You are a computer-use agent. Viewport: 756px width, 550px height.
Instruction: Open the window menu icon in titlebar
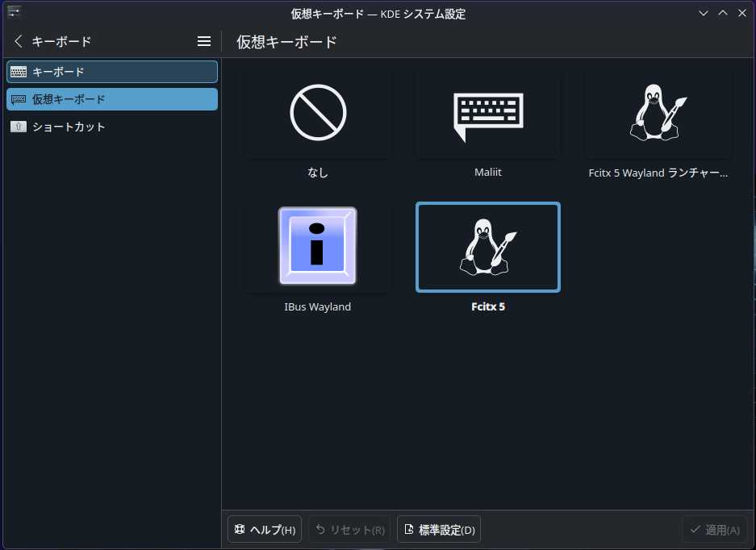click(x=14, y=12)
